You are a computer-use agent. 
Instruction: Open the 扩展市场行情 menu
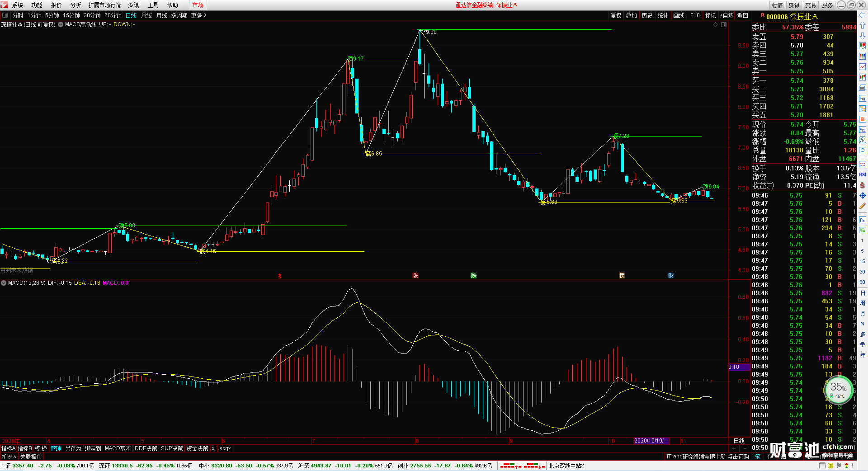pyautogui.click(x=104, y=5)
